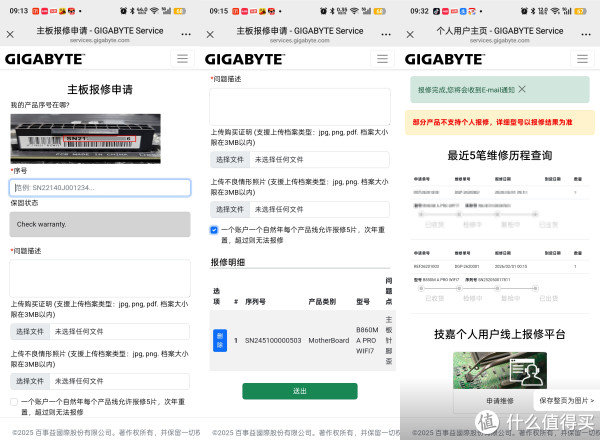Viewport: 600px width, 440px height.
Task: Open the hamburger menu in the 09:15 screen
Action: 382,59
